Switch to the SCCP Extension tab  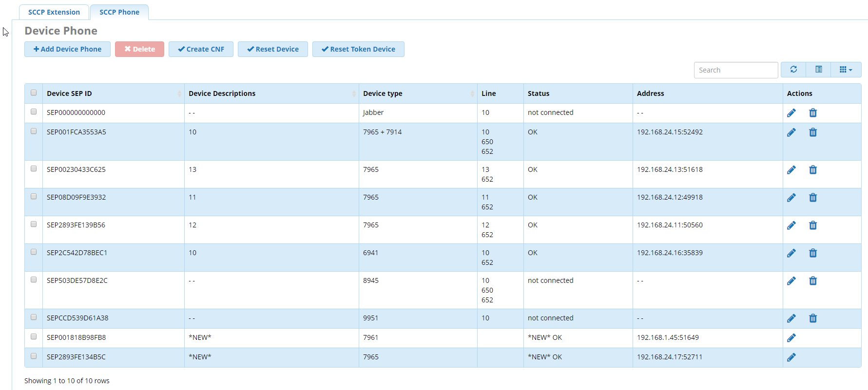[54, 12]
